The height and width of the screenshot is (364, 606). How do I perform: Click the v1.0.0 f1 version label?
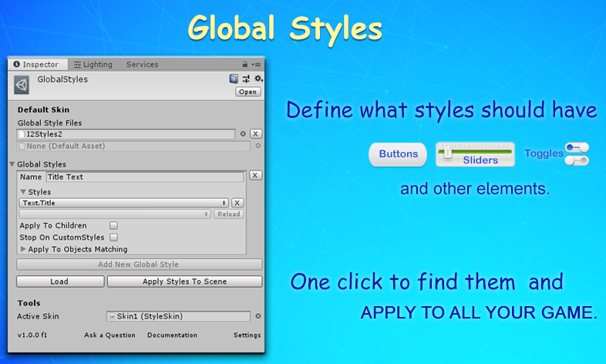coord(32,335)
